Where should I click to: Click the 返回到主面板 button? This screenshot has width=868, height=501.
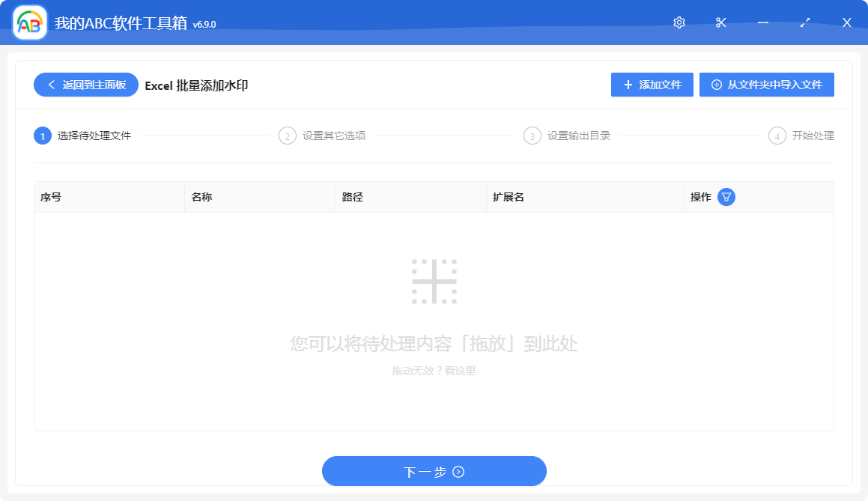click(85, 85)
